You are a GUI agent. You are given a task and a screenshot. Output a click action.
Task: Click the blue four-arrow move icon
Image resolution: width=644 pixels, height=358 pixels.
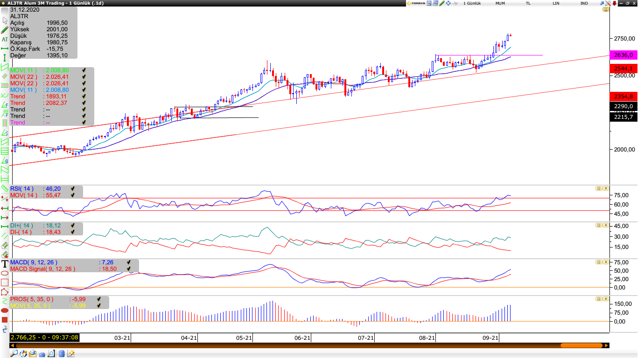[448, 3]
